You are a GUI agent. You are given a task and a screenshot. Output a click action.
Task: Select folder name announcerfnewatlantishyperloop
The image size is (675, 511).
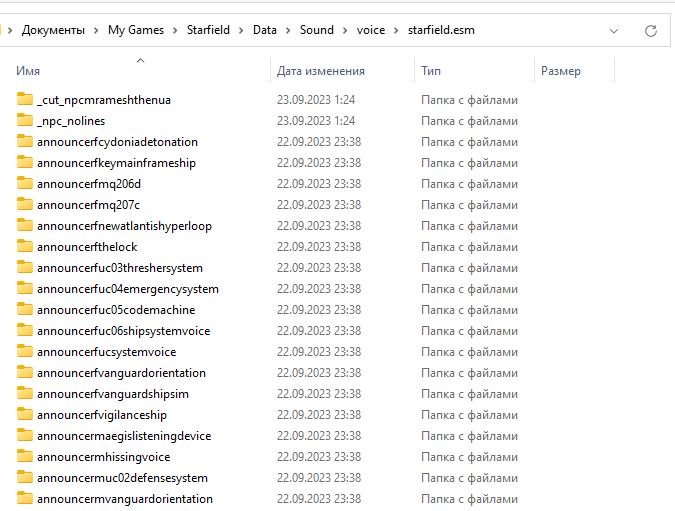click(124, 226)
